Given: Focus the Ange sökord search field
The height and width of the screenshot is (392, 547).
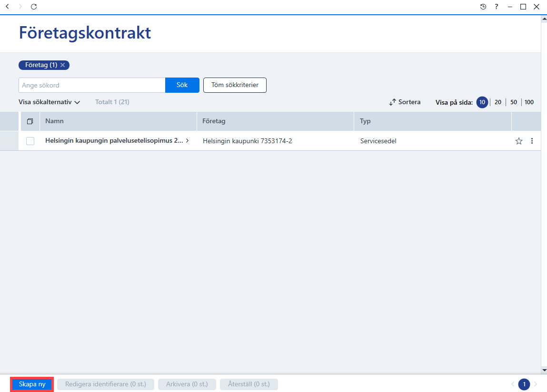Looking at the screenshot, I should pyautogui.click(x=92, y=85).
